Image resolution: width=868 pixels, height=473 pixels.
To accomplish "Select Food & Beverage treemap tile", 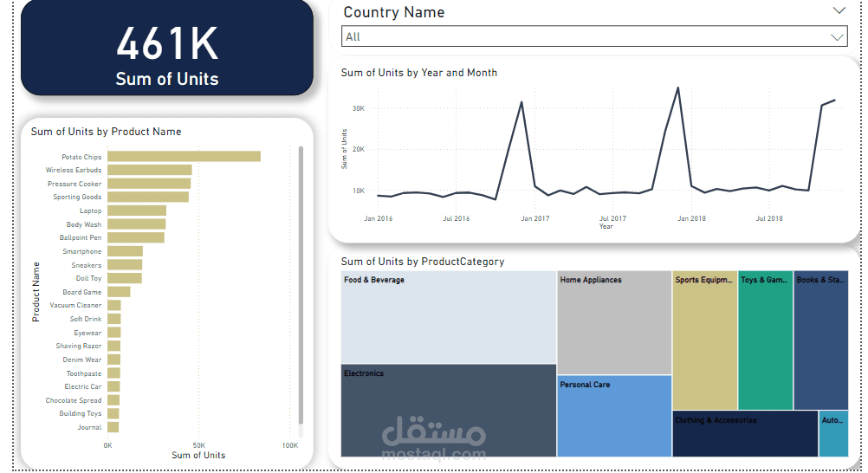I will (449, 317).
